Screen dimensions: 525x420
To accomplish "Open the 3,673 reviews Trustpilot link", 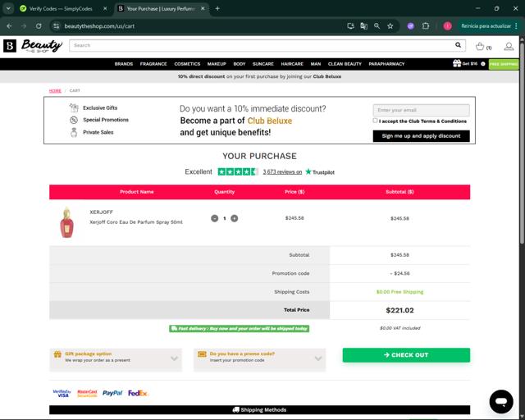I will 282,171.
